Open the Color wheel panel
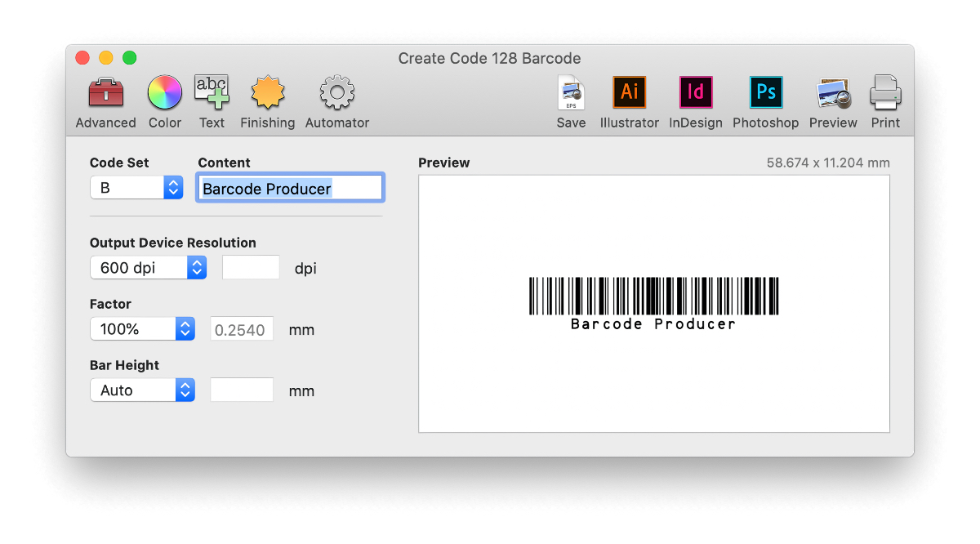The image size is (980, 544). click(164, 92)
